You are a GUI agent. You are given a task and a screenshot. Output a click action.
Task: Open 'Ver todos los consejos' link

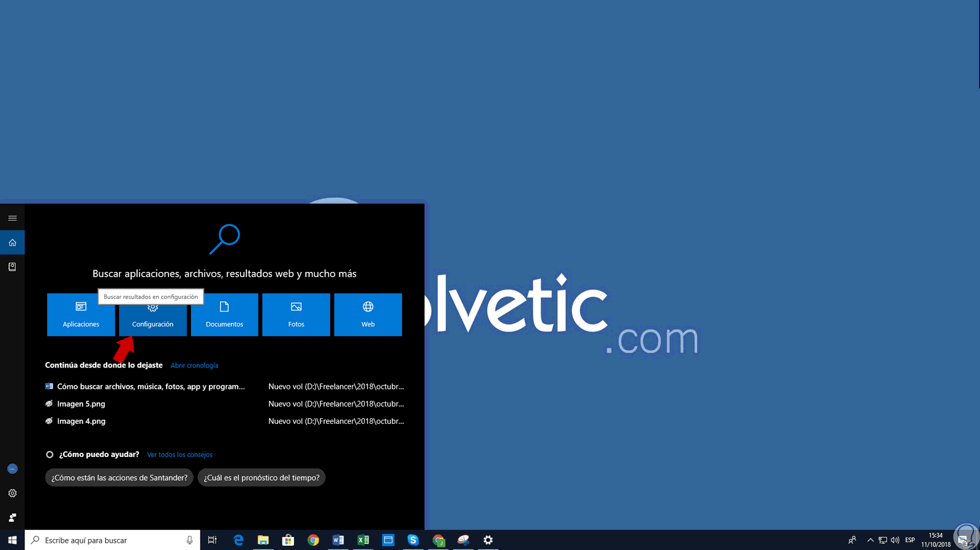[x=179, y=454]
